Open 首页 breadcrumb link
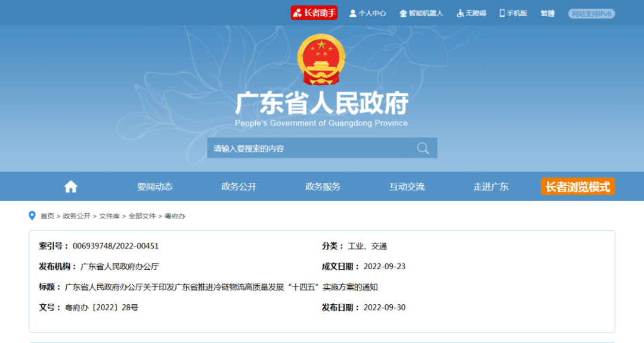Screen dimensions: 644x343 pyautogui.click(x=47, y=216)
